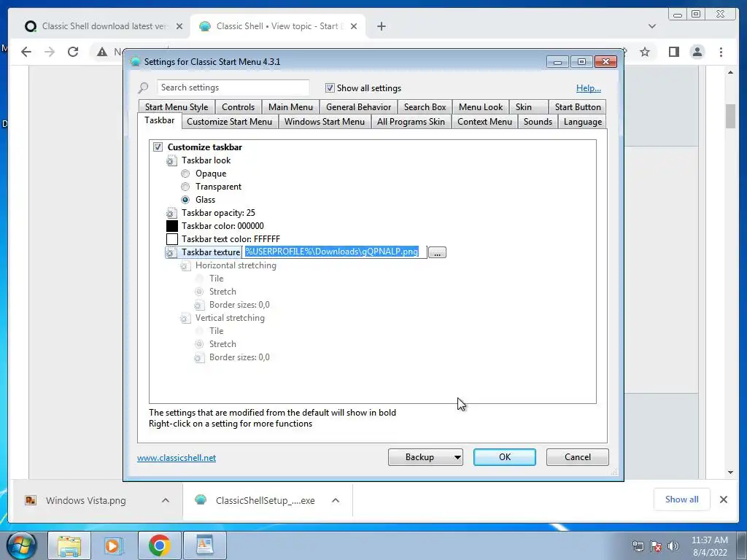Click the Taskbar texture path field
747x560 pixels.
click(334, 252)
